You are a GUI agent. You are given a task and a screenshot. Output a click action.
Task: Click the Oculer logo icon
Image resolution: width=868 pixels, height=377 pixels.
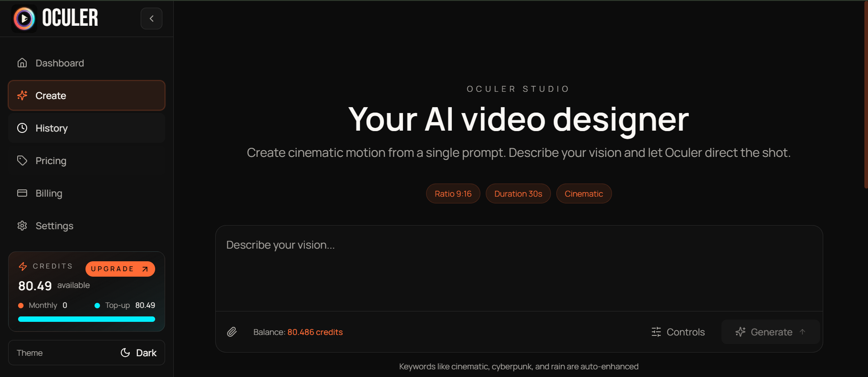pyautogui.click(x=24, y=19)
